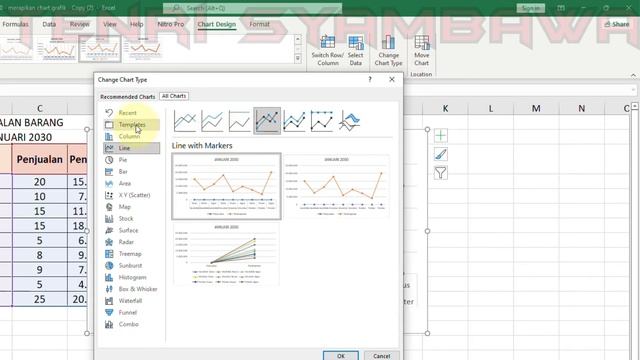Open Recent chart category
Screen dimensions: 640x360
131,113
